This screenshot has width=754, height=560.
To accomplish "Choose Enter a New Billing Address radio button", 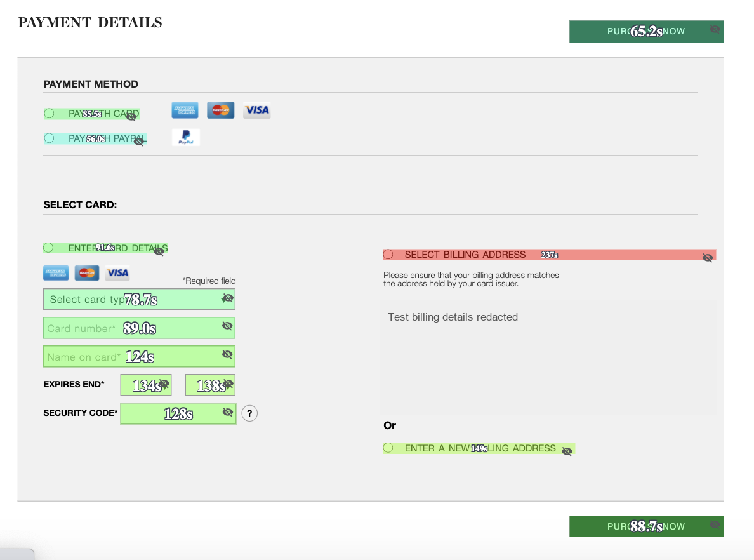I will point(388,448).
